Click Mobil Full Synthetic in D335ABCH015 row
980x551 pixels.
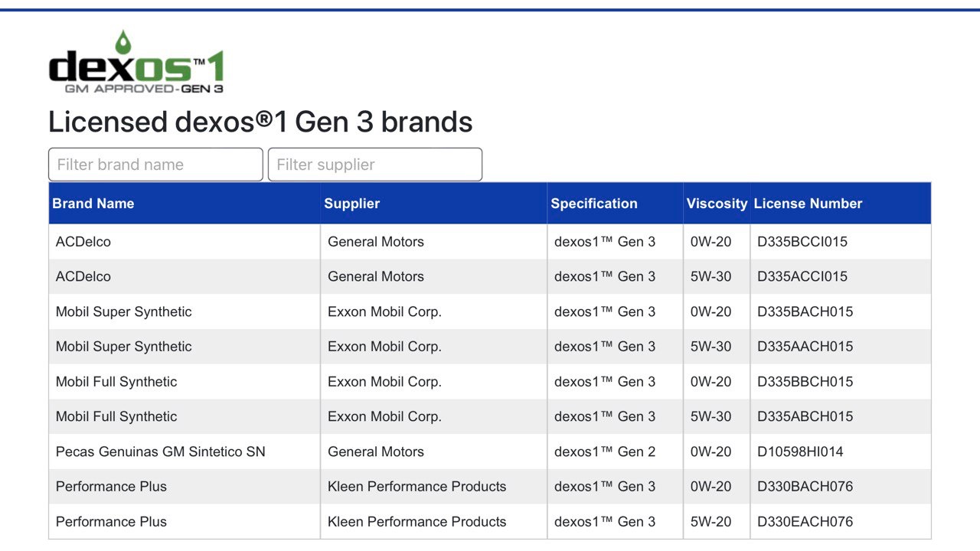pos(116,417)
